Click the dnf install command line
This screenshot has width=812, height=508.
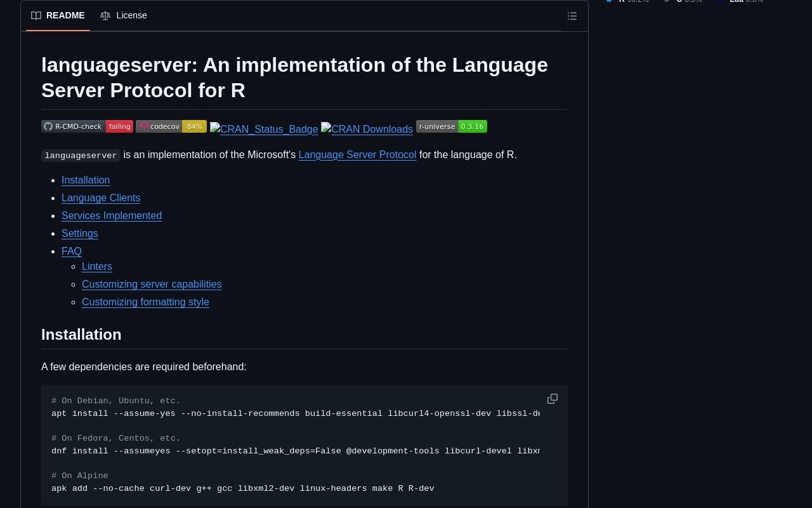coord(296,451)
